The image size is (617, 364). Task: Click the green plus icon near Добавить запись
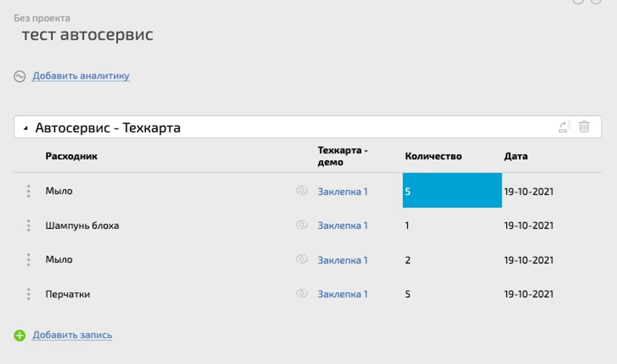[x=19, y=335]
